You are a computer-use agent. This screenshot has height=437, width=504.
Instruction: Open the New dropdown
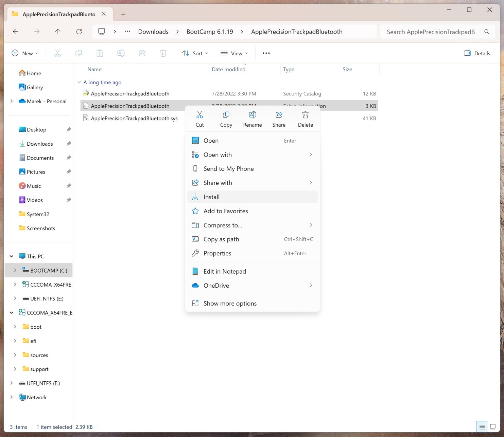click(25, 53)
